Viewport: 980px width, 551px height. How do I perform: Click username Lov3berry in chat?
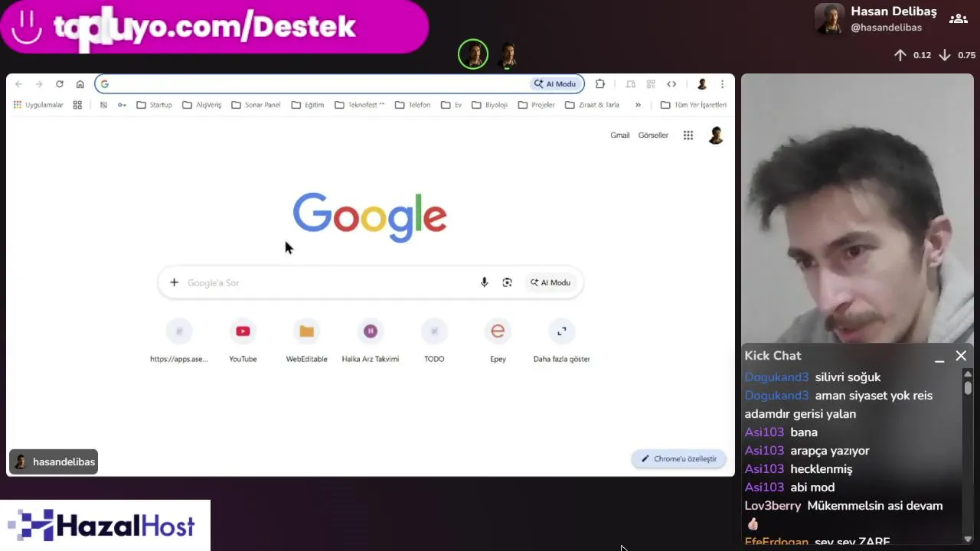pos(773,506)
